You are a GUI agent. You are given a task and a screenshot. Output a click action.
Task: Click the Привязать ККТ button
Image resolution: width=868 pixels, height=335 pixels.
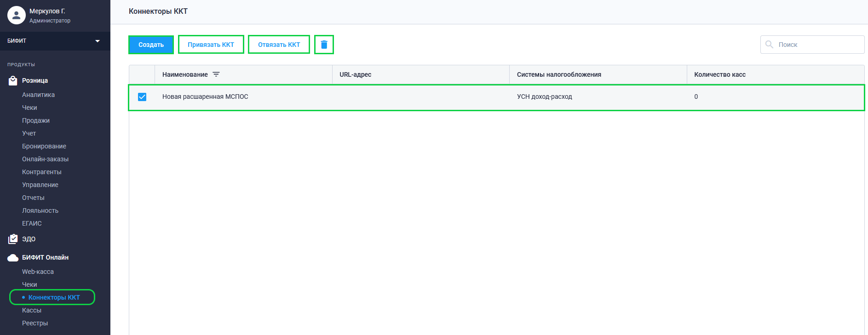point(211,45)
